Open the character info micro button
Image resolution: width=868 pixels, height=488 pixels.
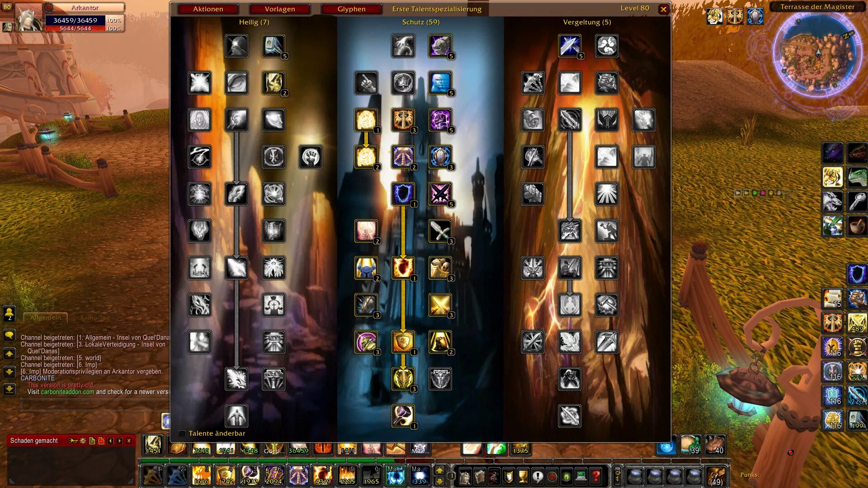pyautogui.click(x=465, y=476)
